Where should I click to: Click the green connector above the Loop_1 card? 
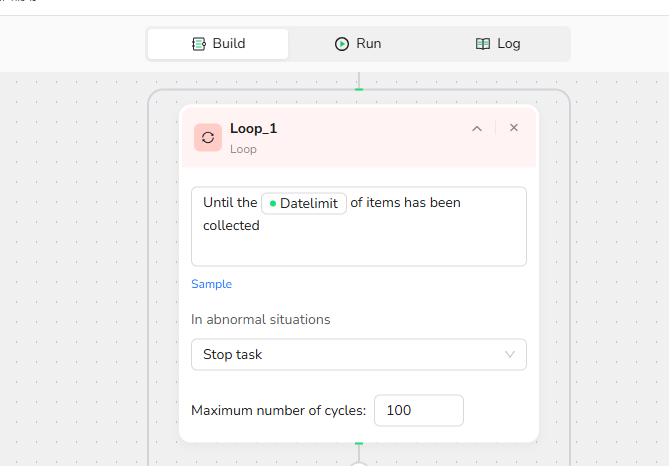pyautogui.click(x=359, y=91)
